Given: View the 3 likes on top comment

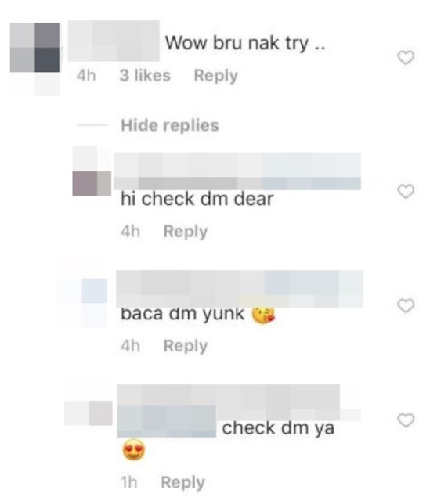Looking at the screenshot, I should [x=145, y=76].
